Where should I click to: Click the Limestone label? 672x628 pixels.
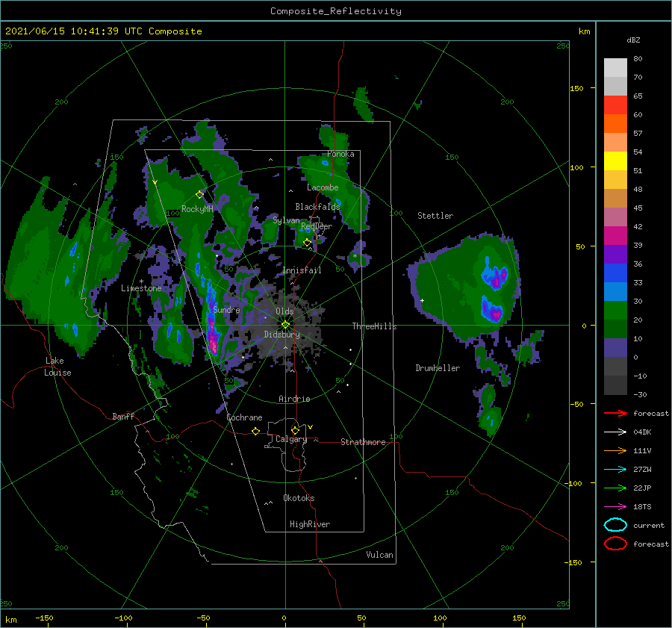[x=141, y=288]
